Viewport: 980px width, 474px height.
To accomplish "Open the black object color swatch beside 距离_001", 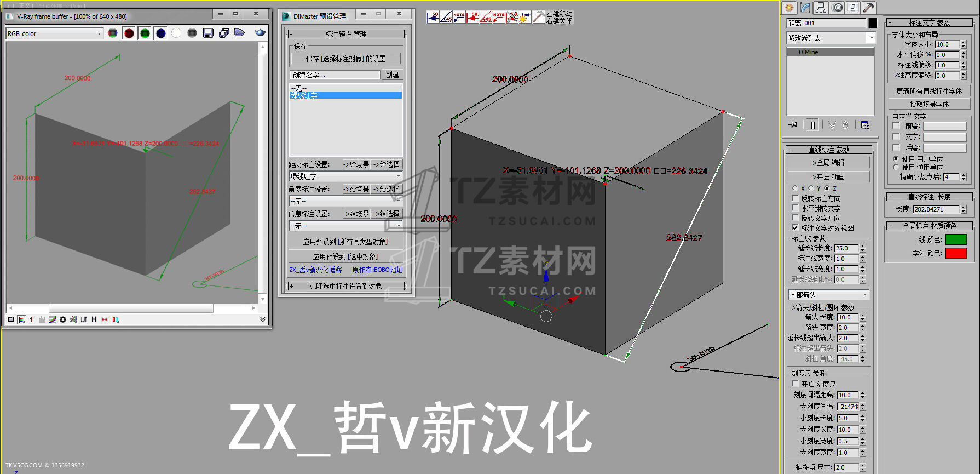I will 873,23.
